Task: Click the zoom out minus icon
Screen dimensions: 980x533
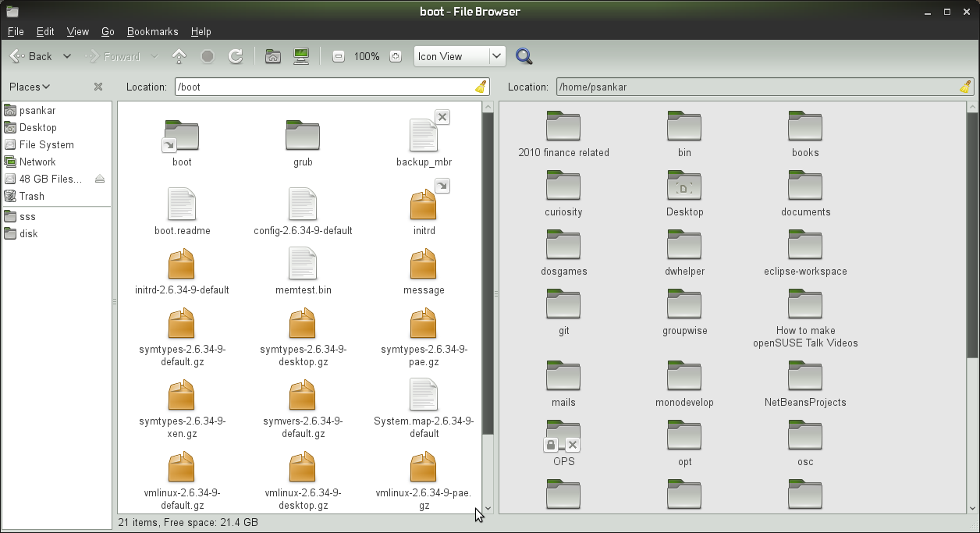Action: [x=339, y=56]
